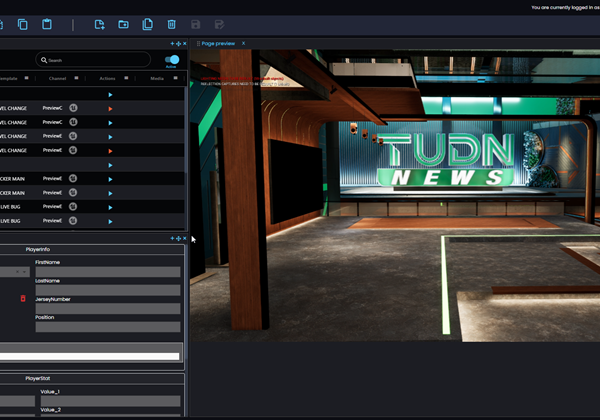Click the new page icon in toolbar
This screenshot has height=420, width=600.
point(99,24)
